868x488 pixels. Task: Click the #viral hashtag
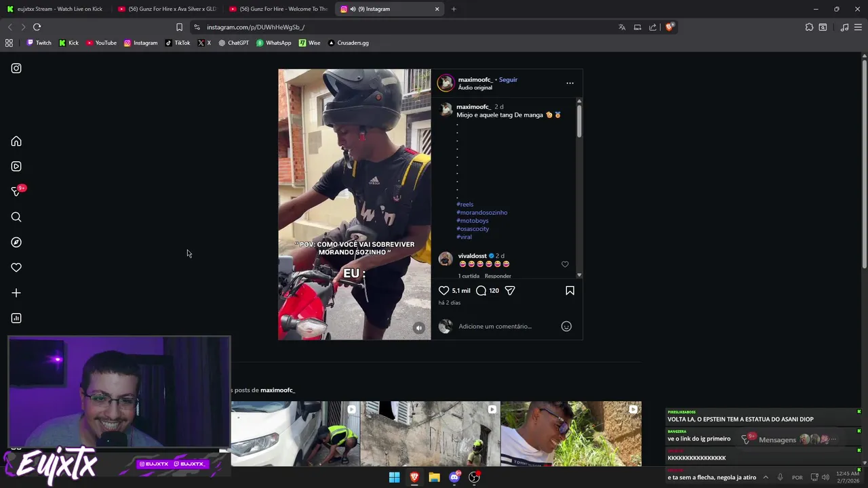click(464, 237)
